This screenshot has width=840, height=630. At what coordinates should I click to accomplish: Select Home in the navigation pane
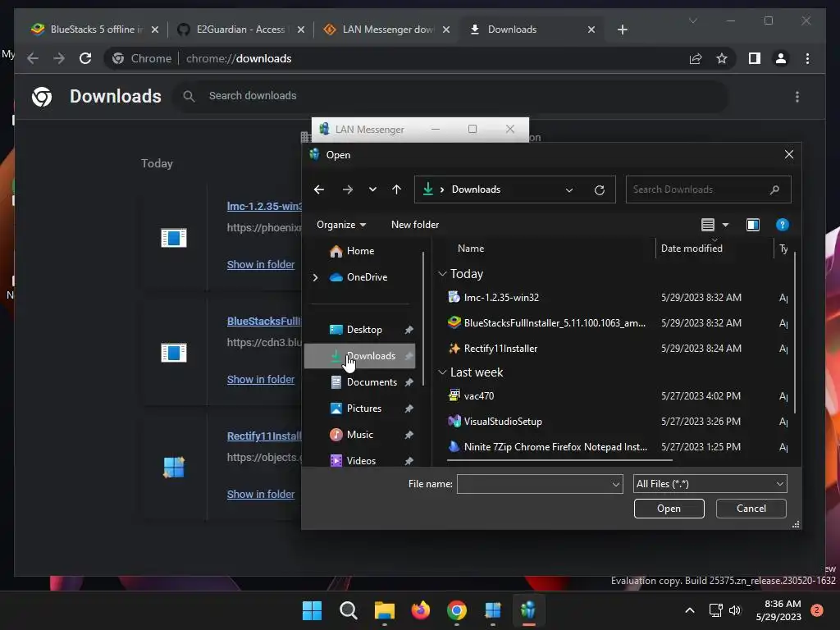[360, 251]
